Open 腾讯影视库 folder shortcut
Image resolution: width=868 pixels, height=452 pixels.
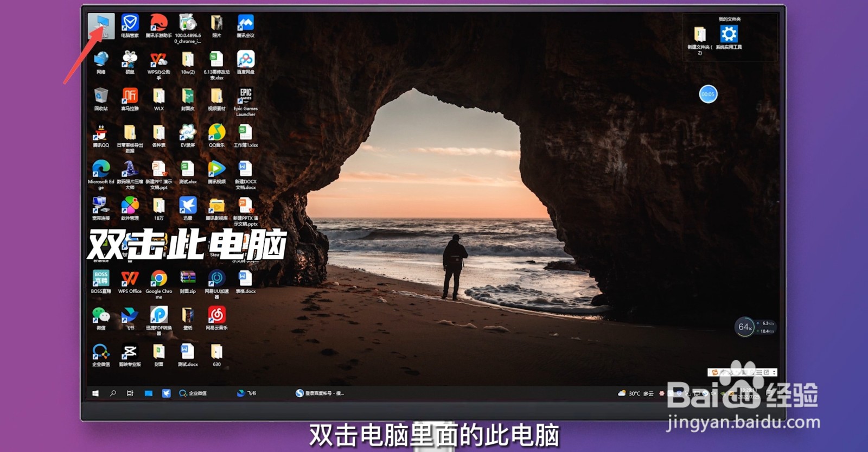tap(216, 208)
